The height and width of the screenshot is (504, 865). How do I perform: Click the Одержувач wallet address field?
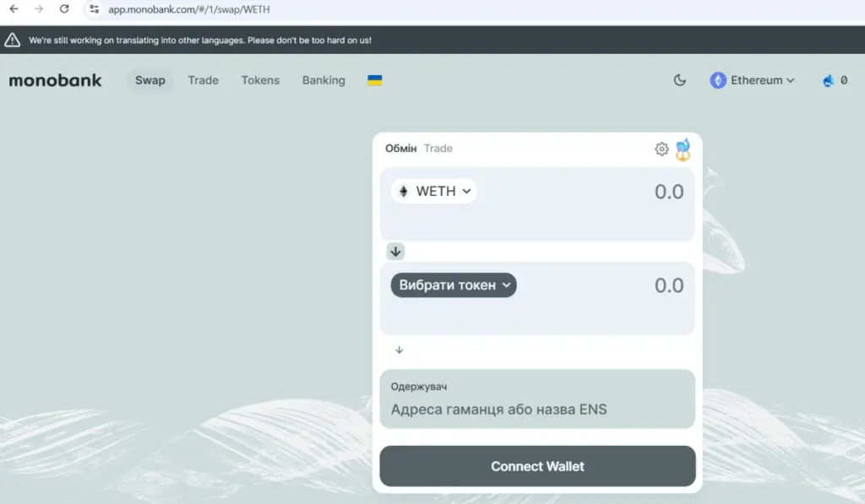(537, 409)
